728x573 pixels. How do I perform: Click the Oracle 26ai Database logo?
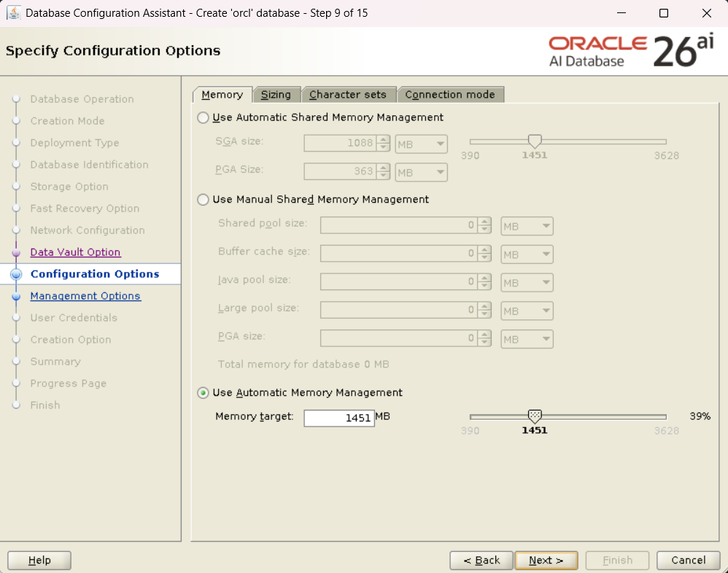631,51
